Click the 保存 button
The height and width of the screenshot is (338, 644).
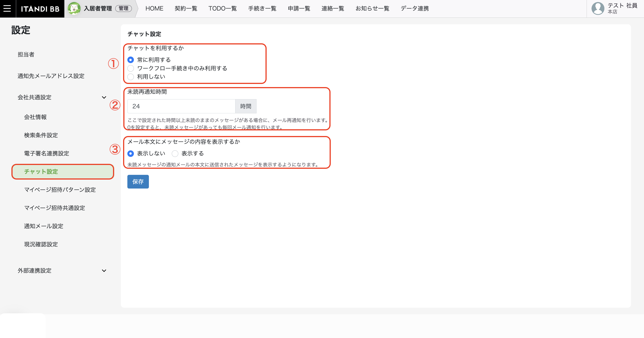point(138,182)
